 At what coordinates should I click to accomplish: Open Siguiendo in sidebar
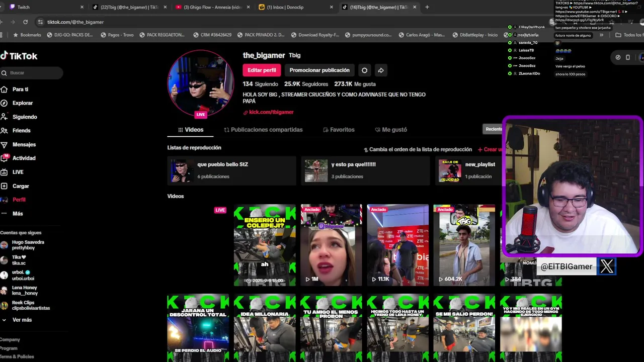24,117
